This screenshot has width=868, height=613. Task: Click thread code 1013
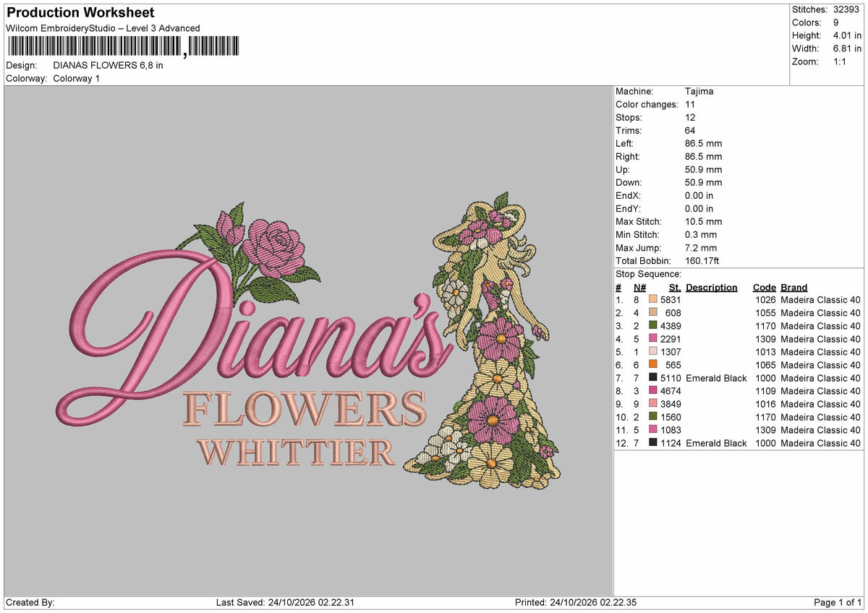point(765,352)
